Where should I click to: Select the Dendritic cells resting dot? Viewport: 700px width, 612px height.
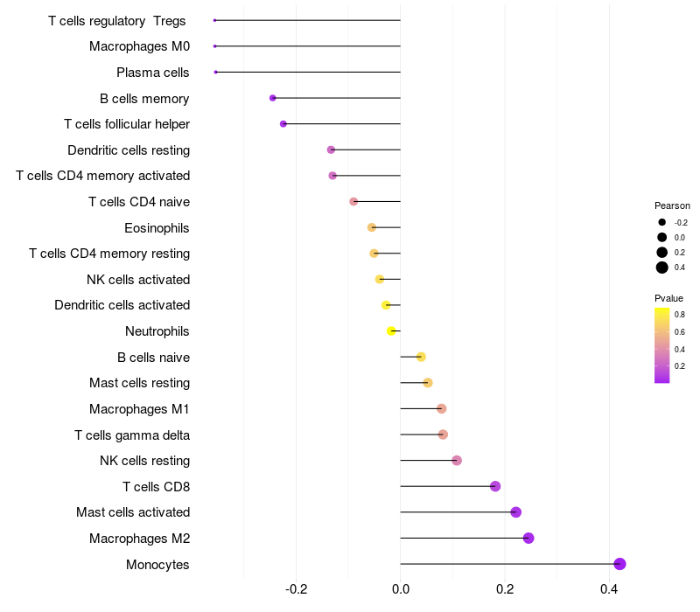point(331,150)
